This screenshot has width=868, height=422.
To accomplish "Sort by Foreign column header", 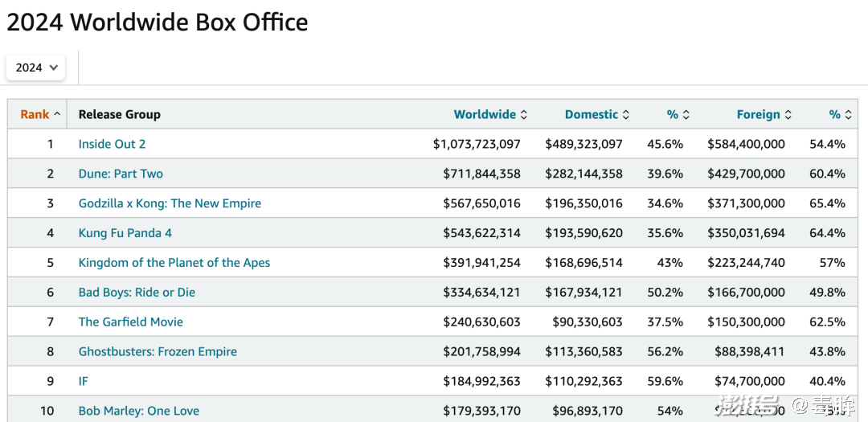I will coord(764,115).
